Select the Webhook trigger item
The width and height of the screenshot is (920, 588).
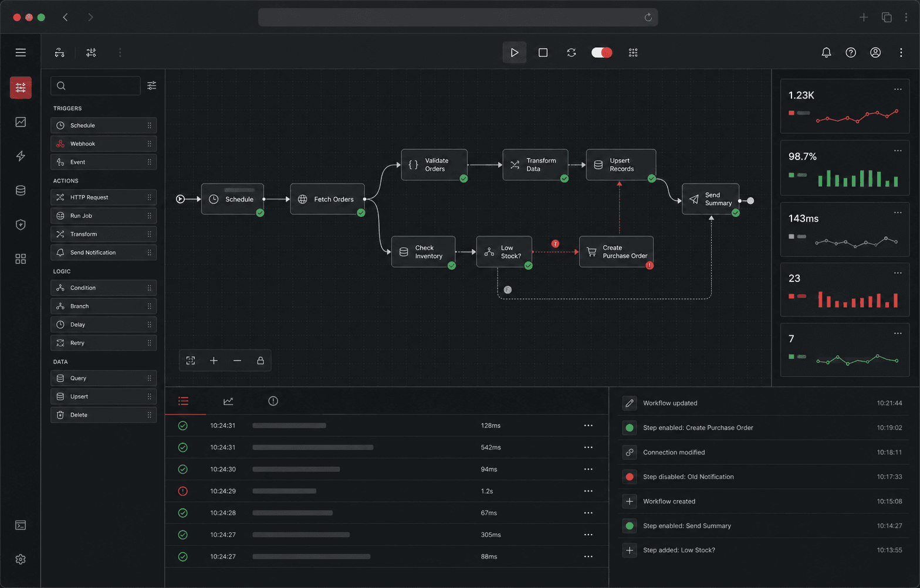(104, 144)
